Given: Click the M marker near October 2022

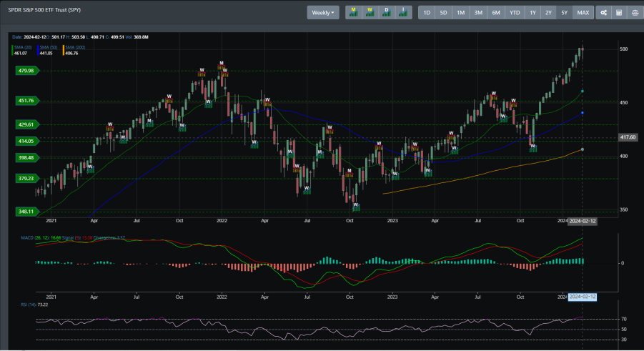Looking at the screenshot, I should pos(350,171).
